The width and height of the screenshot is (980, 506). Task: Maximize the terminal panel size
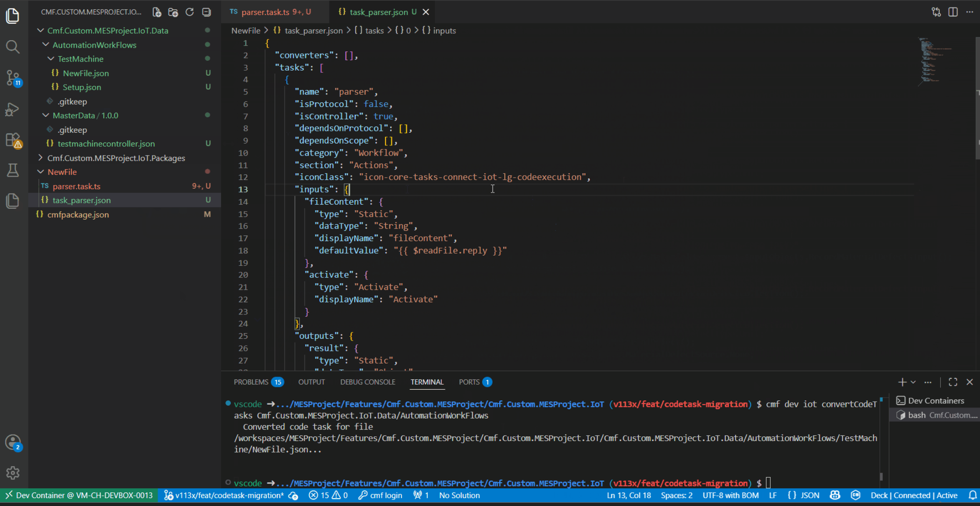click(x=953, y=382)
